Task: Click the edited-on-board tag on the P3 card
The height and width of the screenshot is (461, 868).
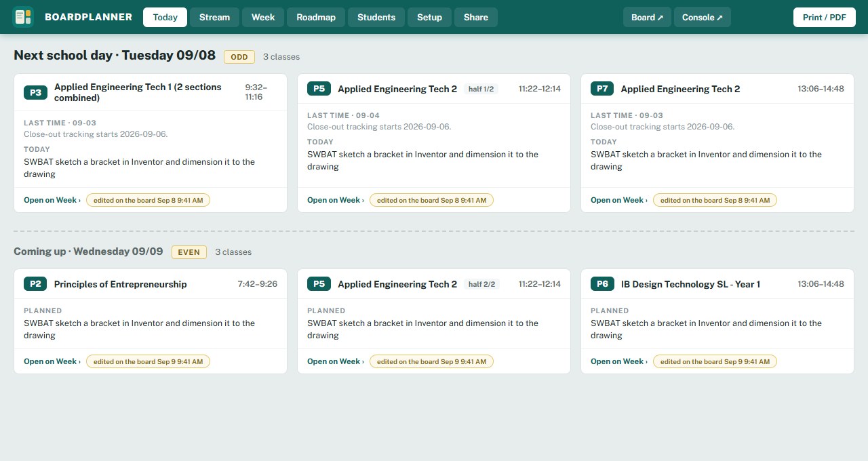Action: (x=148, y=200)
